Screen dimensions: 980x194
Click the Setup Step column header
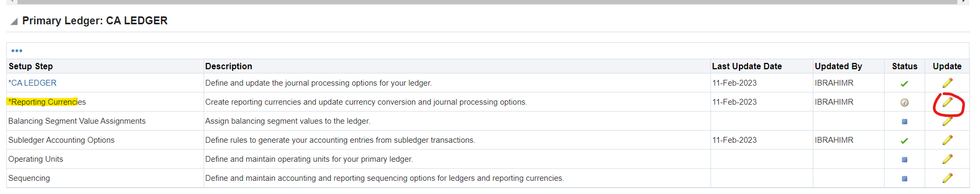coord(31,66)
